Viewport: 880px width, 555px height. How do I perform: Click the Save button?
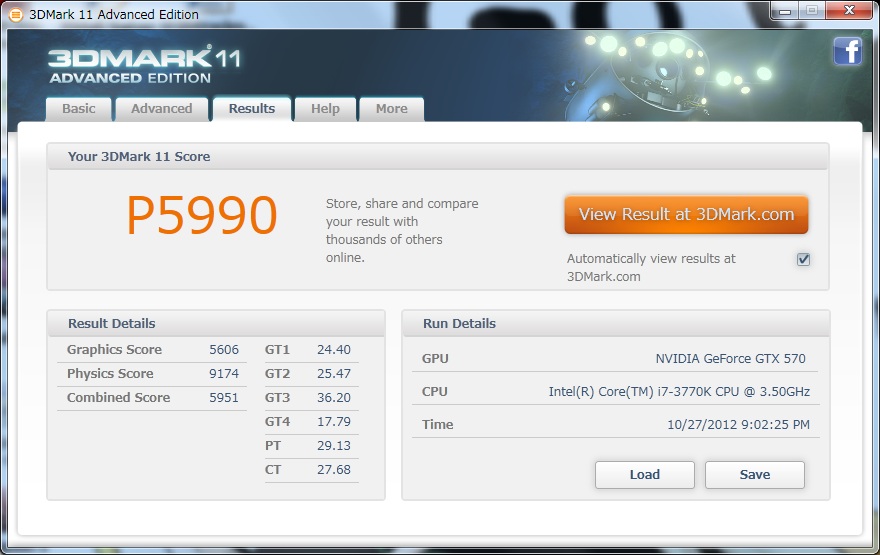(755, 475)
